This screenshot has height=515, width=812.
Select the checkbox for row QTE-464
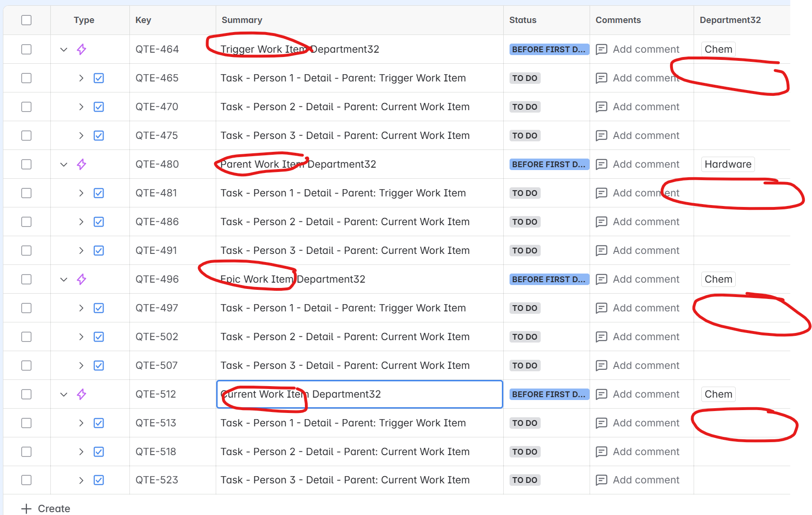coord(26,49)
